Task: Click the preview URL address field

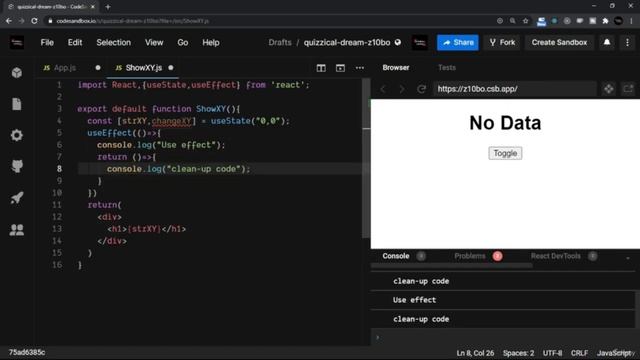Action: tap(514, 89)
